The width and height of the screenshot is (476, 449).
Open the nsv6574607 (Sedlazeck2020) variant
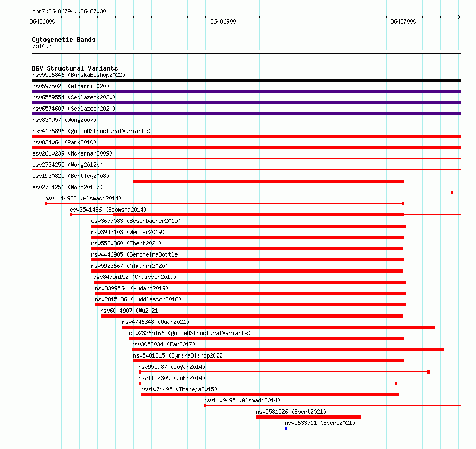point(74,109)
